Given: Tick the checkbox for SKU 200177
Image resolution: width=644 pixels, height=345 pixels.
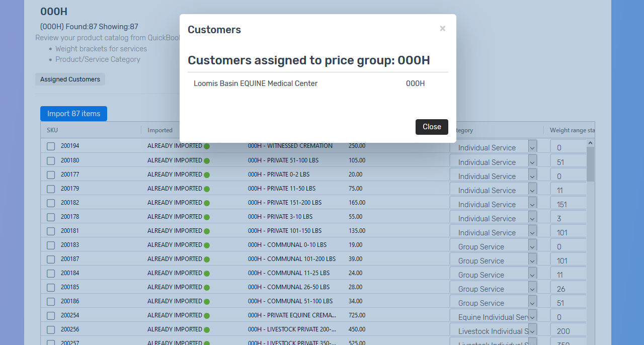Looking at the screenshot, I should tap(51, 175).
